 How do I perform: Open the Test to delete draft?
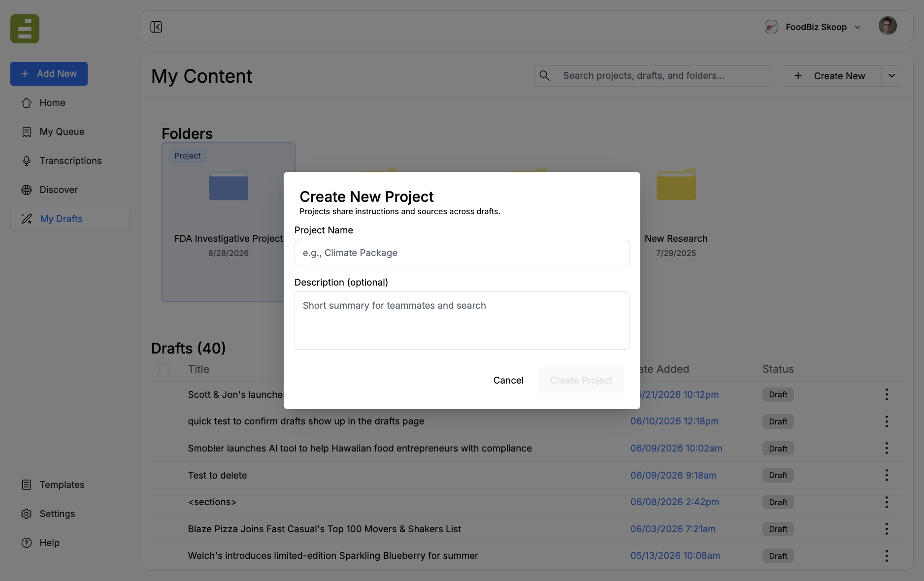pyautogui.click(x=217, y=475)
